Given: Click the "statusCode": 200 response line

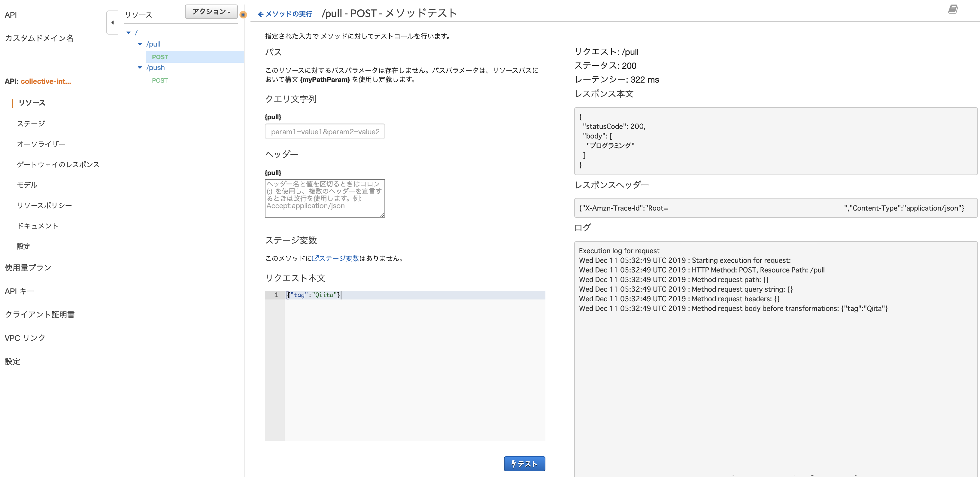Looking at the screenshot, I should coord(614,126).
